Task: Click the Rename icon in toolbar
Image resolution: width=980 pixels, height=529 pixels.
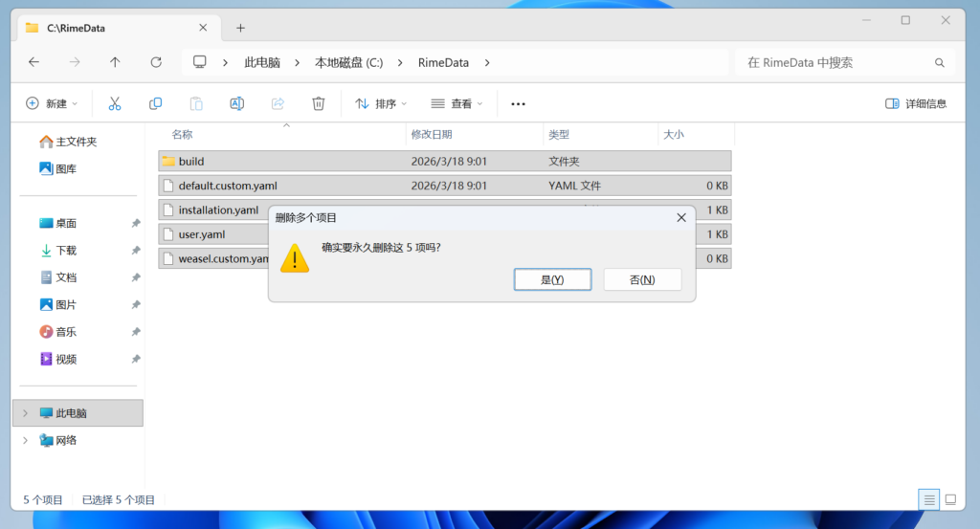Action: tap(236, 103)
